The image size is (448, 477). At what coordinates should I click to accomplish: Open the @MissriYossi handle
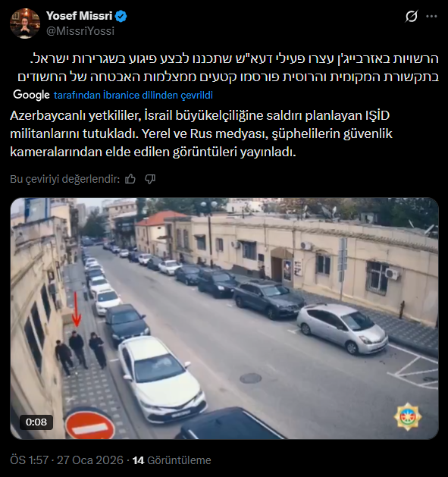click(80, 31)
